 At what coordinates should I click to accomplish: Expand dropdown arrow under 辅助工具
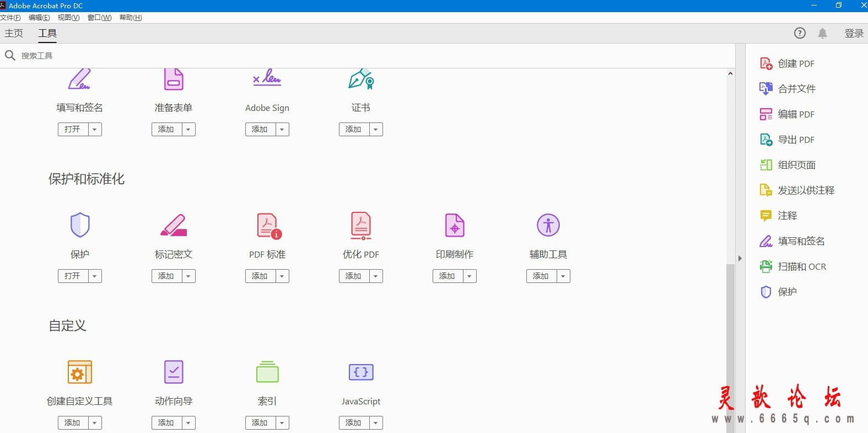563,276
